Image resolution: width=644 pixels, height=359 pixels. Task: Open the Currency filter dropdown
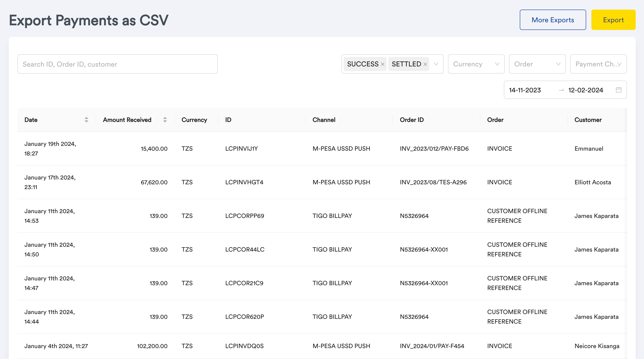pyautogui.click(x=476, y=64)
